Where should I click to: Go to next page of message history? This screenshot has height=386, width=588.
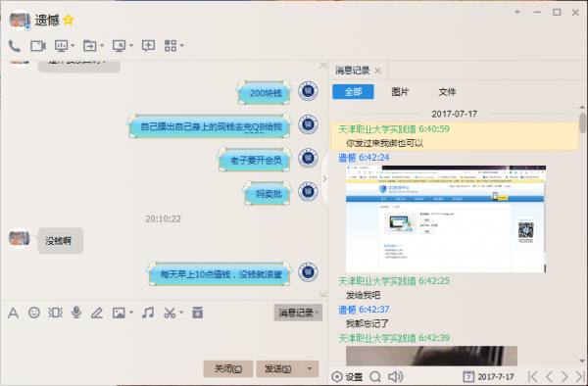coord(564,376)
